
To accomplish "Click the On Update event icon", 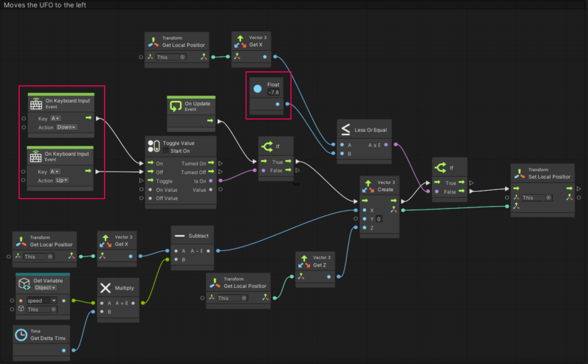I will pyautogui.click(x=176, y=106).
